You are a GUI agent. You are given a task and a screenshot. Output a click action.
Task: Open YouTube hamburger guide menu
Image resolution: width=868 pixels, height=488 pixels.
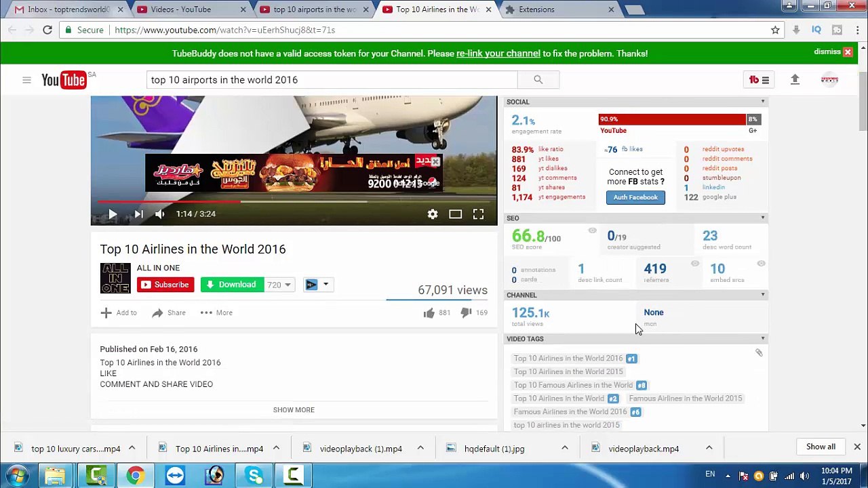(x=26, y=80)
